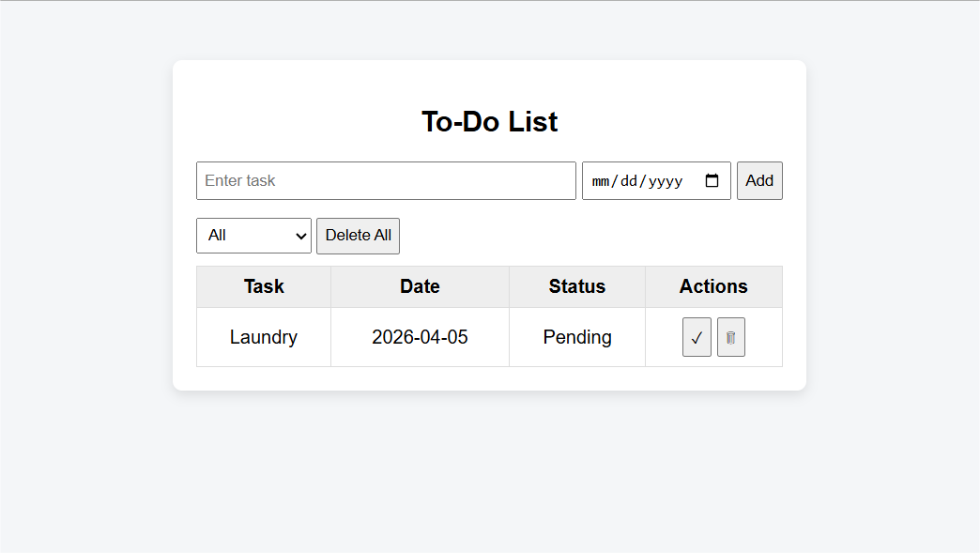
Task: Select the month segment of the date field
Action: [600, 181]
